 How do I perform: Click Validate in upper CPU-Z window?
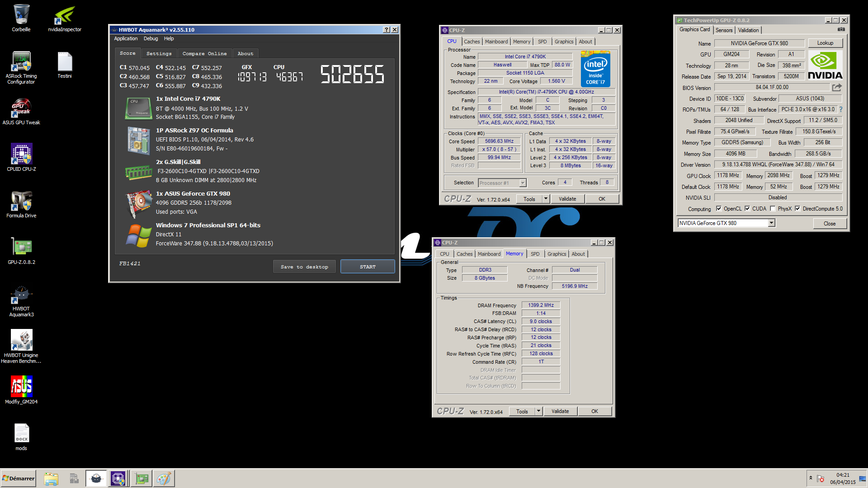click(567, 199)
